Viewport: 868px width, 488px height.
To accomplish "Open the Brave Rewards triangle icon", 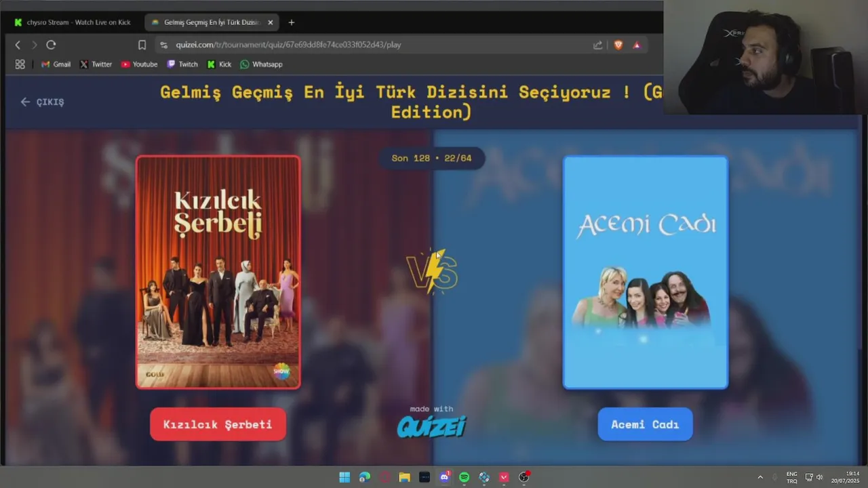I will coord(637,45).
